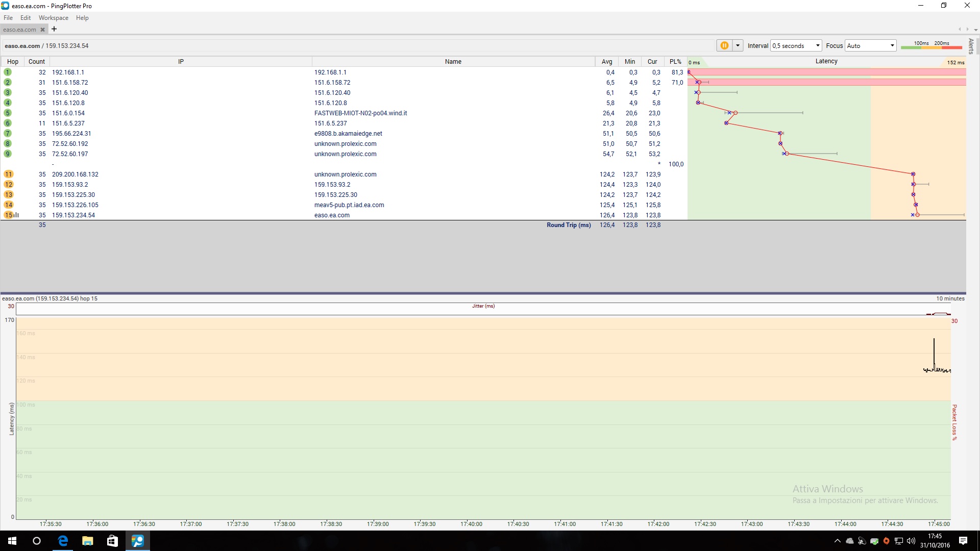Open the Workspace menu
The height and width of the screenshot is (551, 980).
pos(54,18)
